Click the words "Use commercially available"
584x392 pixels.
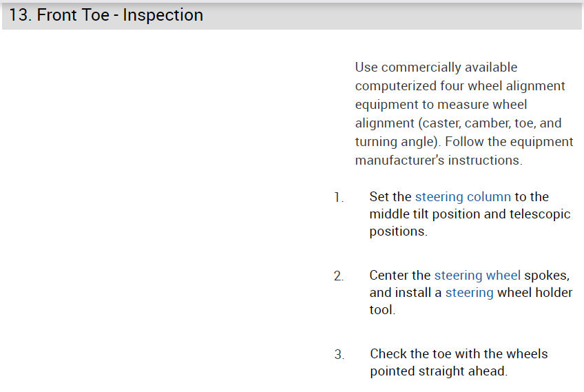pyautogui.click(x=436, y=68)
